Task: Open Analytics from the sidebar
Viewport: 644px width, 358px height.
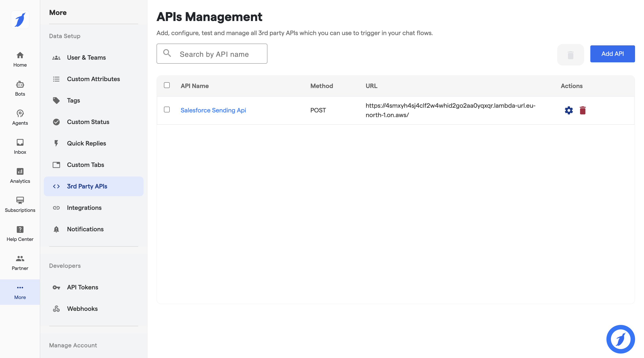Action: tap(20, 175)
